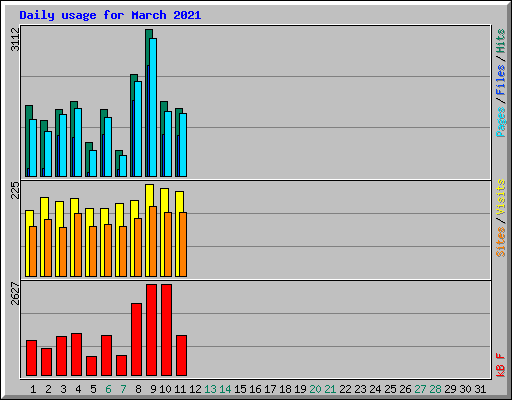Click the green weekend day label '14'

[225, 389]
